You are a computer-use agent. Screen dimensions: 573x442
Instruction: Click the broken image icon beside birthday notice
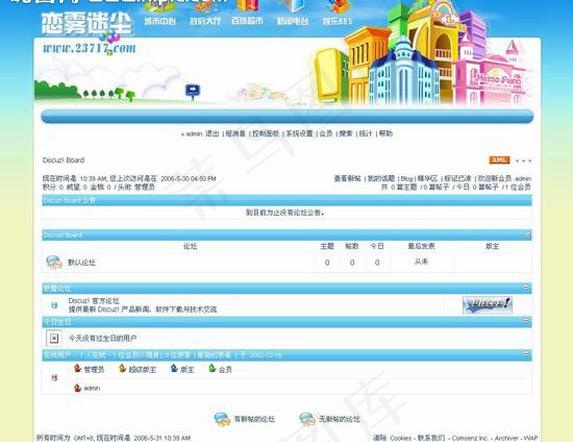(54, 338)
